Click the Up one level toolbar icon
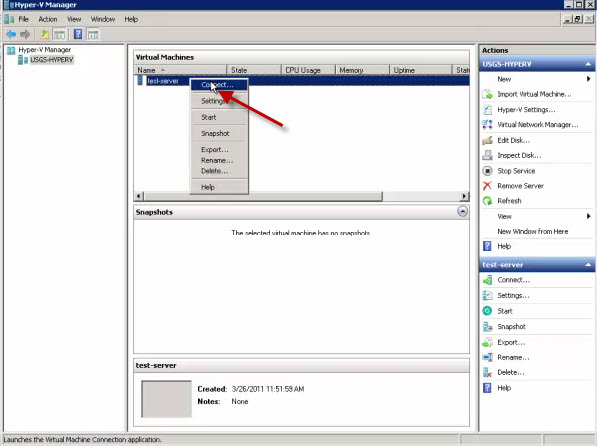 point(45,35)
